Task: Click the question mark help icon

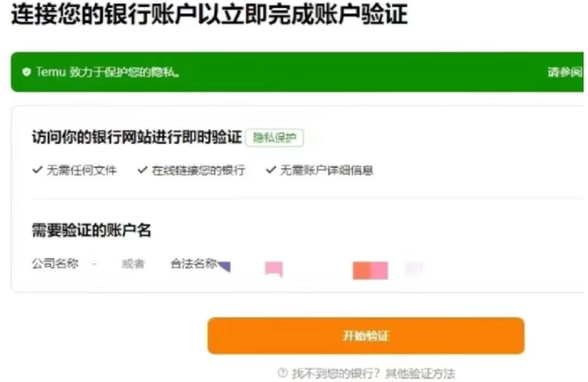Action: 282,372
